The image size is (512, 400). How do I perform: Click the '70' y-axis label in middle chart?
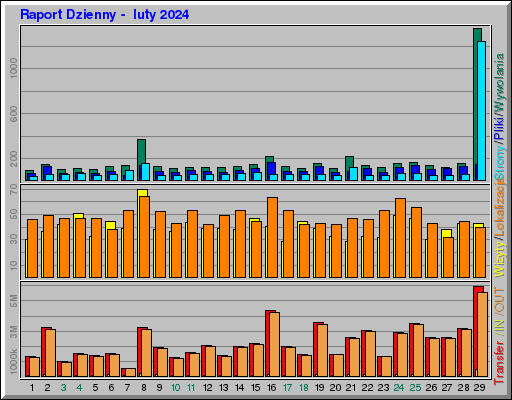tap(13, 189)
